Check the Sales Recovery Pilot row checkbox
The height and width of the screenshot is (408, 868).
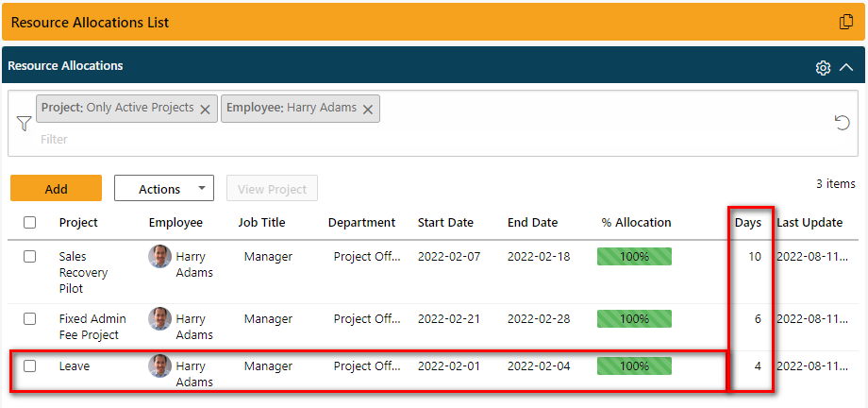(x=30, y=257)
